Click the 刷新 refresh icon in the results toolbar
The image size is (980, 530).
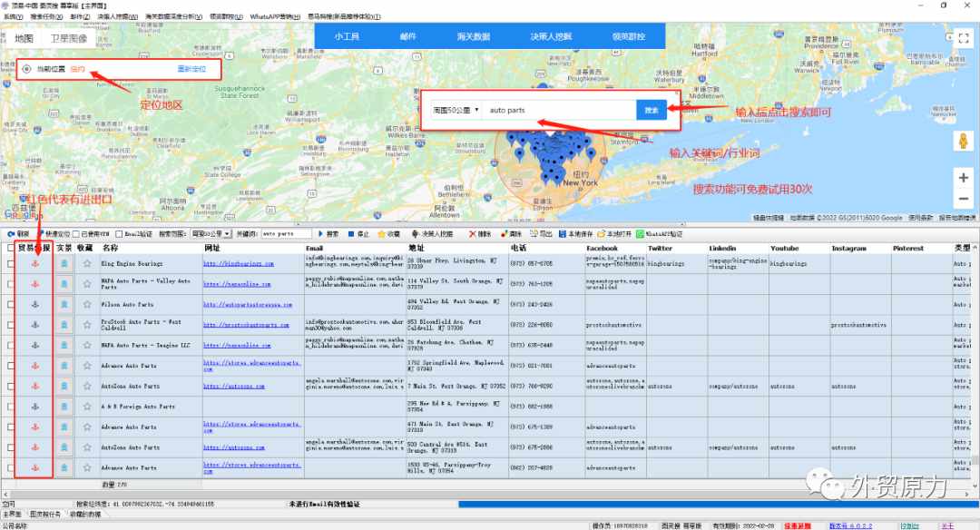[11, 234]
